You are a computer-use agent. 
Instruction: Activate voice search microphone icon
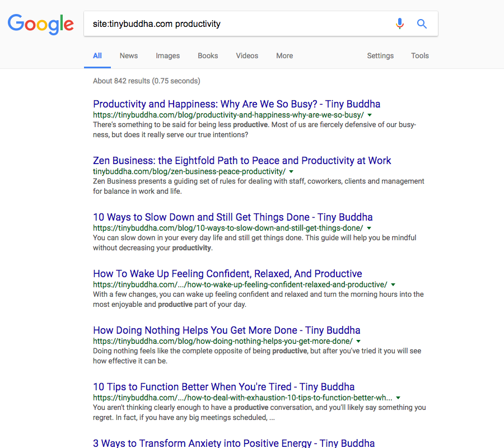click(399, 24)
